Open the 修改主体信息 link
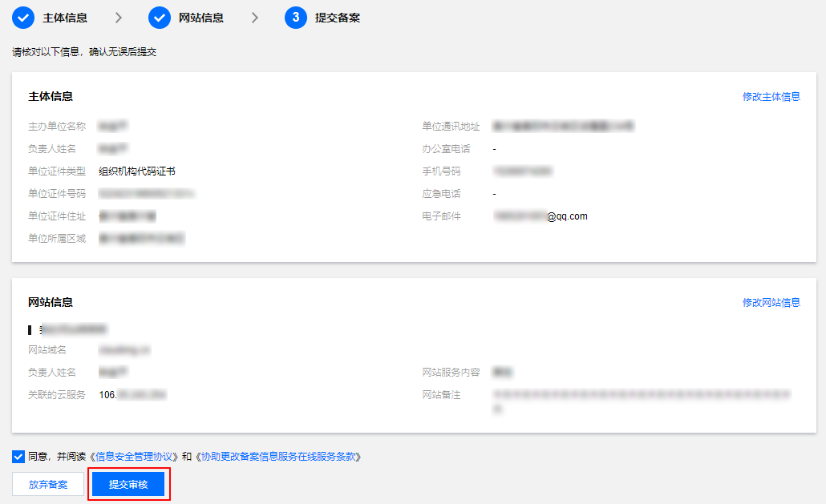Image resolution: width=826 pixels, height=504 pixels. [x=771, y=97]
